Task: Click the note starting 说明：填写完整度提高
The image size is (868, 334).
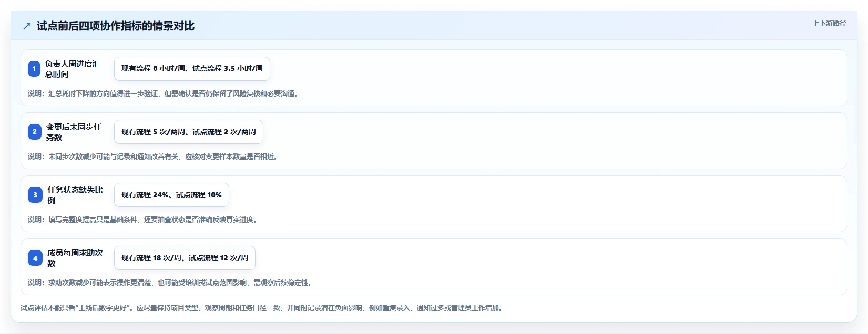Action: pyautogui.click(x=144, y=220)
